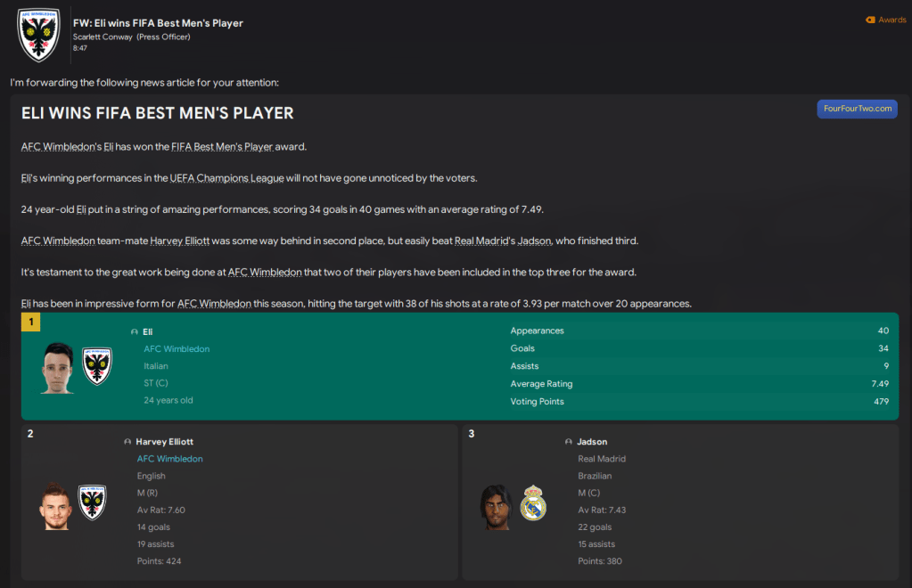
Task: Open the Harvey Elliott link in the article text
Action: click(179, 241)
